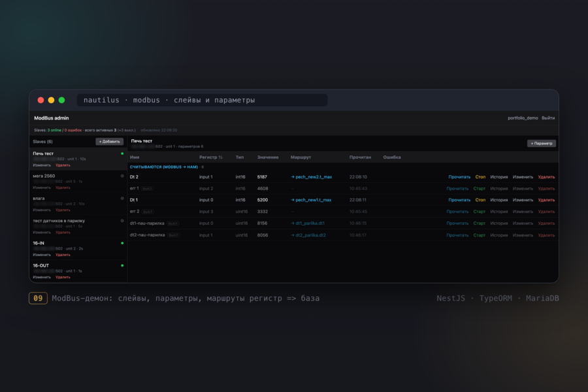
Task: Start polling via Старт for err 2
Action: (480, 212)
